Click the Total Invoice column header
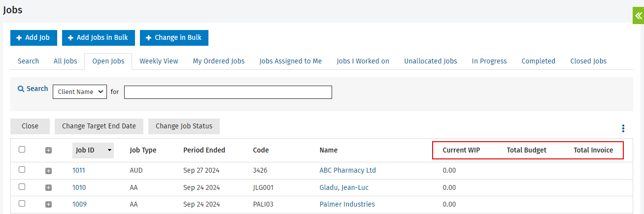Screen dimensions: 644x214 593,150
